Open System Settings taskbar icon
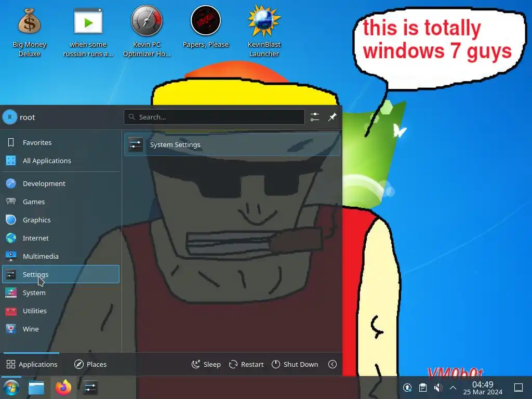The width and height of the screenshot is (532, 399). coord(90,388)
